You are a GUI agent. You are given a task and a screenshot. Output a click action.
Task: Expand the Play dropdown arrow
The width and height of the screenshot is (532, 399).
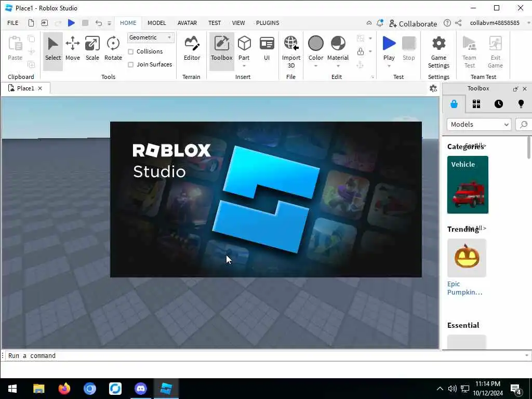point(389,66)
